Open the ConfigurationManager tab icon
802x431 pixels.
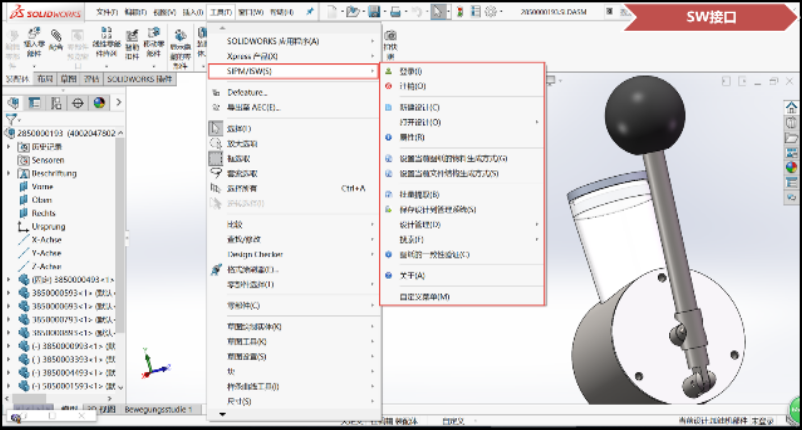[56, 103]
